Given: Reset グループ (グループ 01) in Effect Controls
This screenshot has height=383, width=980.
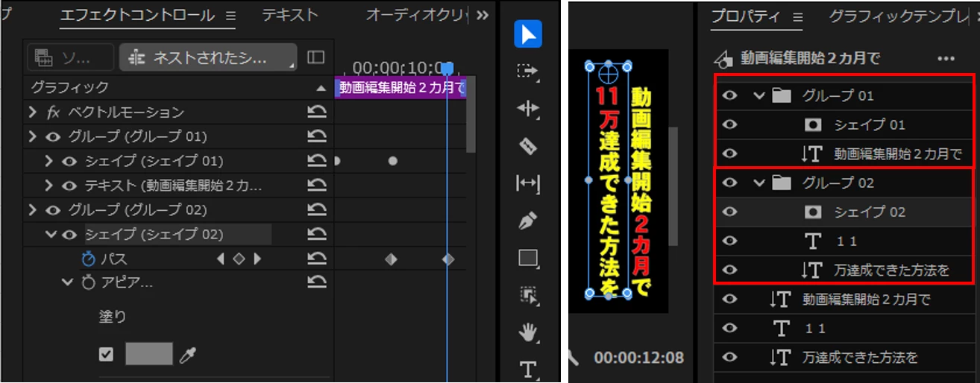Looking at the screenshot, I should point(317,137).
